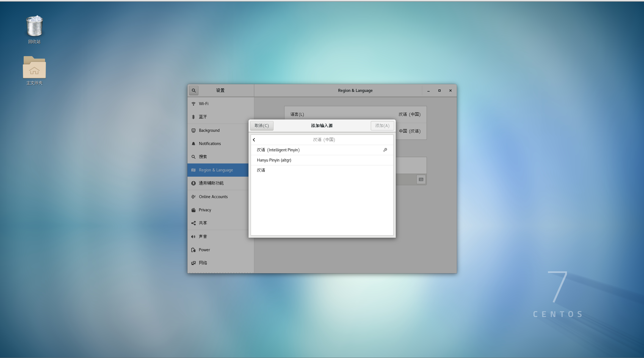Click the keyboard layout preview icon
The height and width of the screenshot is (358, 644).
pos(421,179)
